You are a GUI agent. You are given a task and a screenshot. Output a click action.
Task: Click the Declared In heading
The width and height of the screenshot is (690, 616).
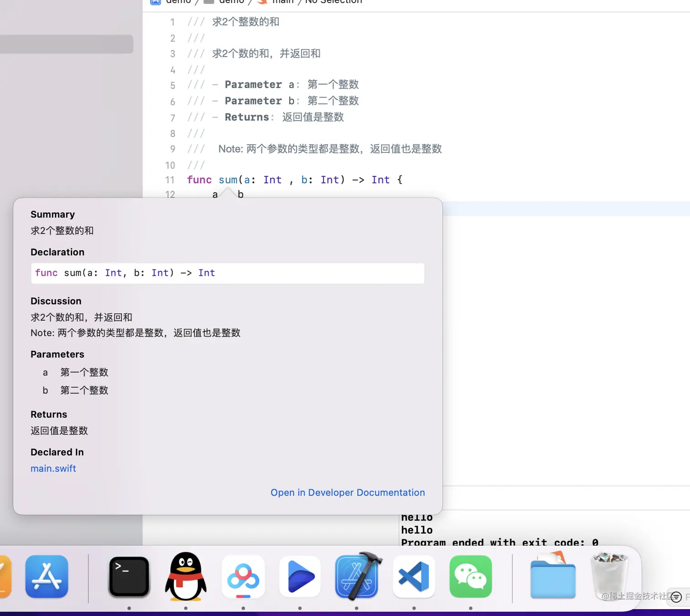click(57, 453)
